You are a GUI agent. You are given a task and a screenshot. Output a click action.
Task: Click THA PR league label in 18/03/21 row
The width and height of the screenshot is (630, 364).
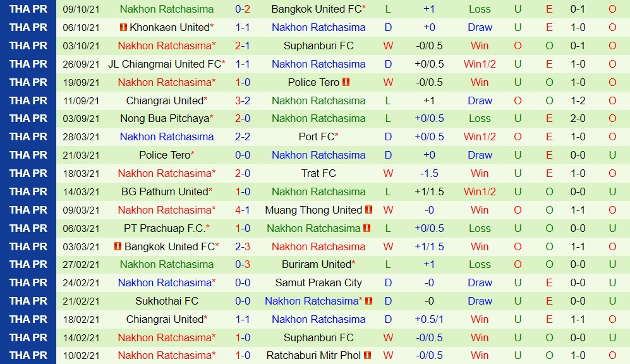(28, 173)
